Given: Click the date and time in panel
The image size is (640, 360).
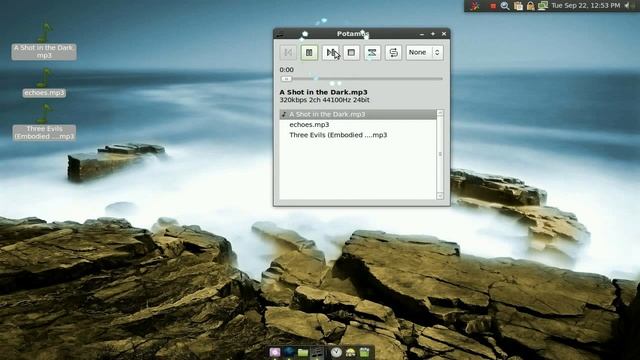Looking at the screenshot, I should click(x=586, y=5).
